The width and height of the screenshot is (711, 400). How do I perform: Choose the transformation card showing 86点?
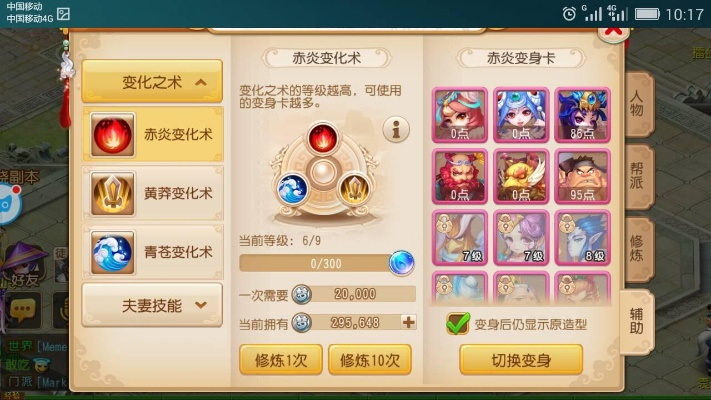pyautogui.click(x=582, y=115)
